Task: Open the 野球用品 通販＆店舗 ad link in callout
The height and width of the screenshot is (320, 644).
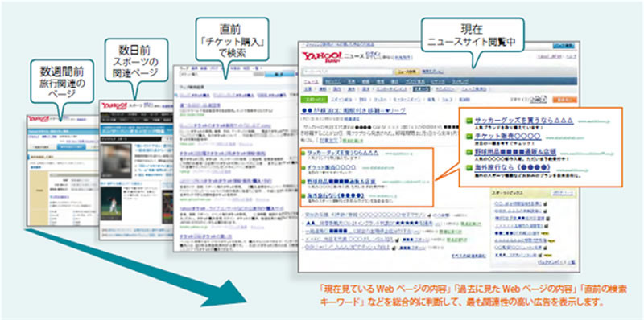Action: click(x=517, y=152)
